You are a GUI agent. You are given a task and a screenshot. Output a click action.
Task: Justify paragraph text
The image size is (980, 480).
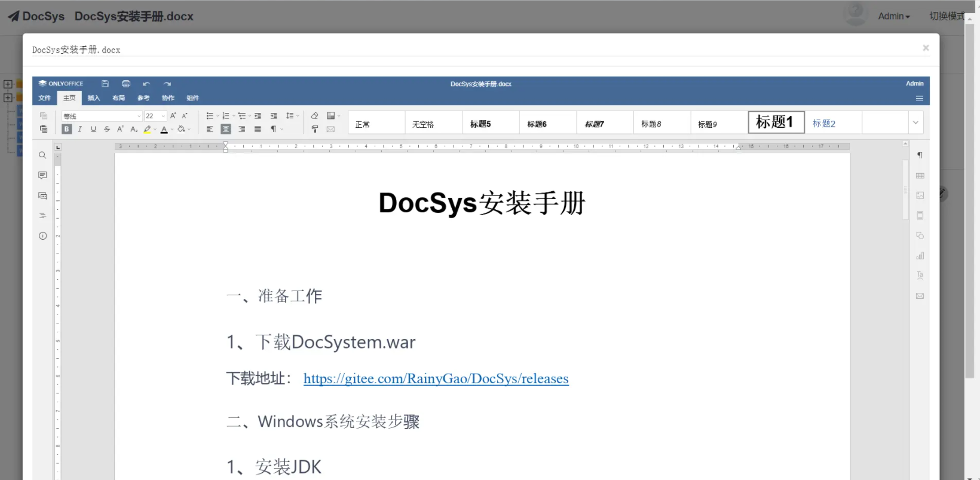point(258,129)
